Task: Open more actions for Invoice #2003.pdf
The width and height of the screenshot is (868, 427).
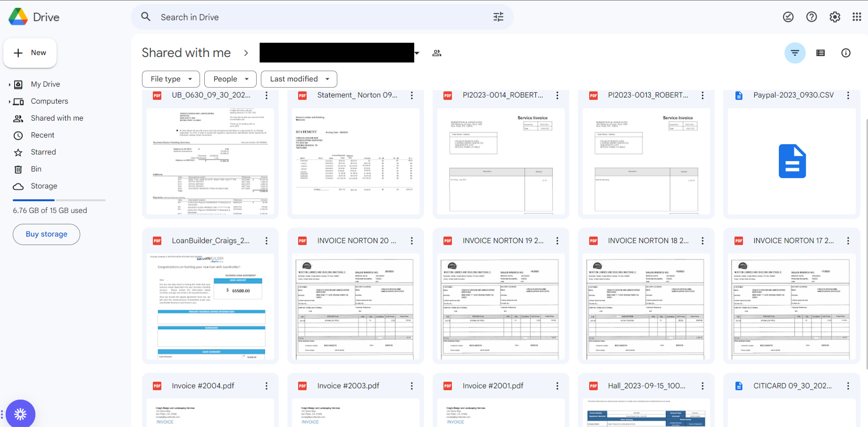Action: pyautogui.click(x=412, y=386)
